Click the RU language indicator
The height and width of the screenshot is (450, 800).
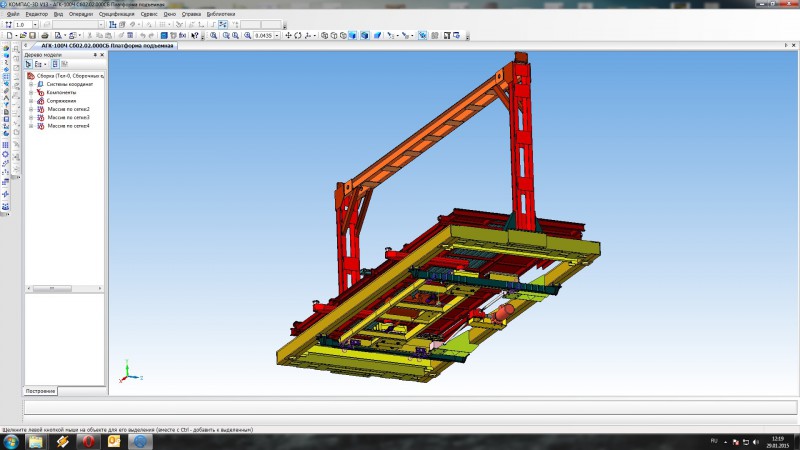(x=714, y=441)
